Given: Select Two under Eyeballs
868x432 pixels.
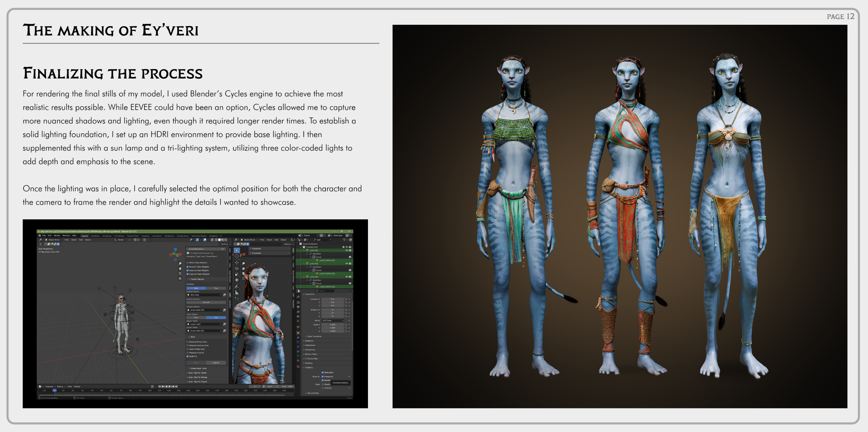Looking at the screenshot, I should coord(216,288).
